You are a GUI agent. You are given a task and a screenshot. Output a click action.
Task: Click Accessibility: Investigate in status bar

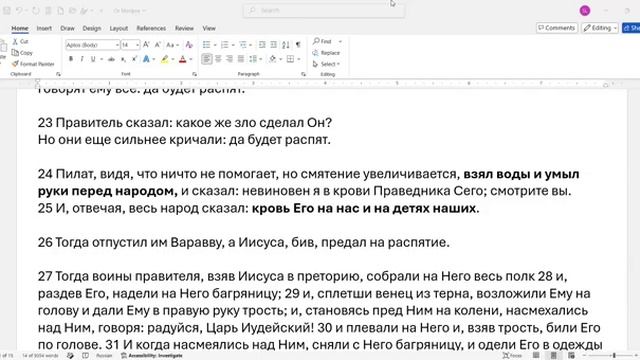point(152,356)
